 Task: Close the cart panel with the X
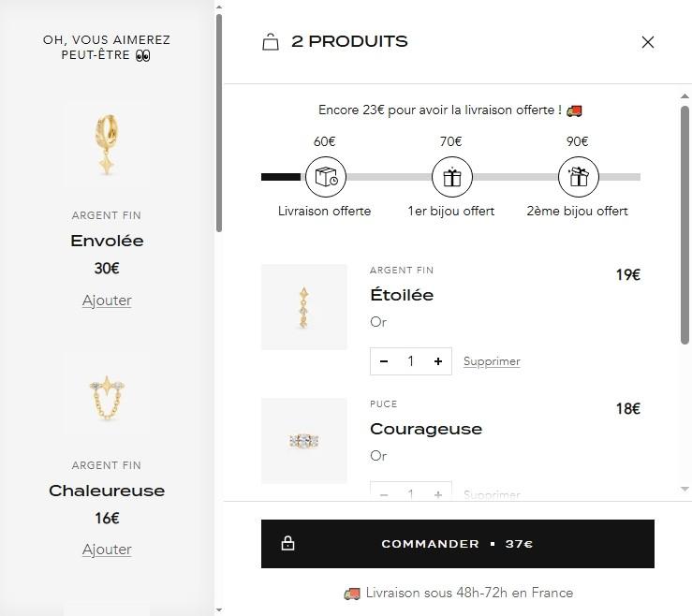click(647, 42)
